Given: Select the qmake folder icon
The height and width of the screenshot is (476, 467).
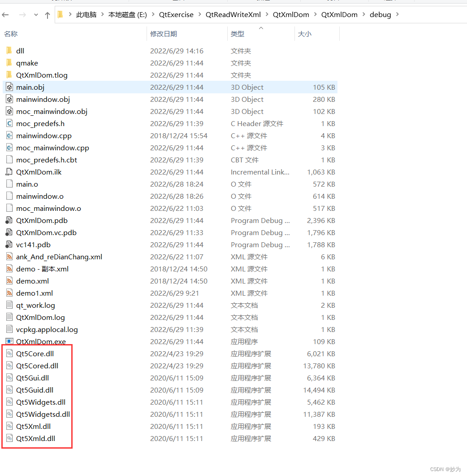Looking at the screenshot, I should [x=9, y=62].
